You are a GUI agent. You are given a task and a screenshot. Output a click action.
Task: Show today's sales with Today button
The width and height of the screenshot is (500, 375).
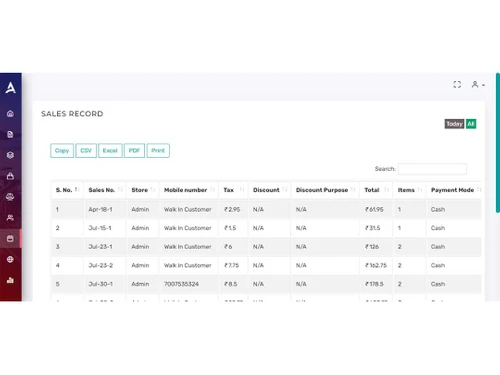click(x=454, y=124)
